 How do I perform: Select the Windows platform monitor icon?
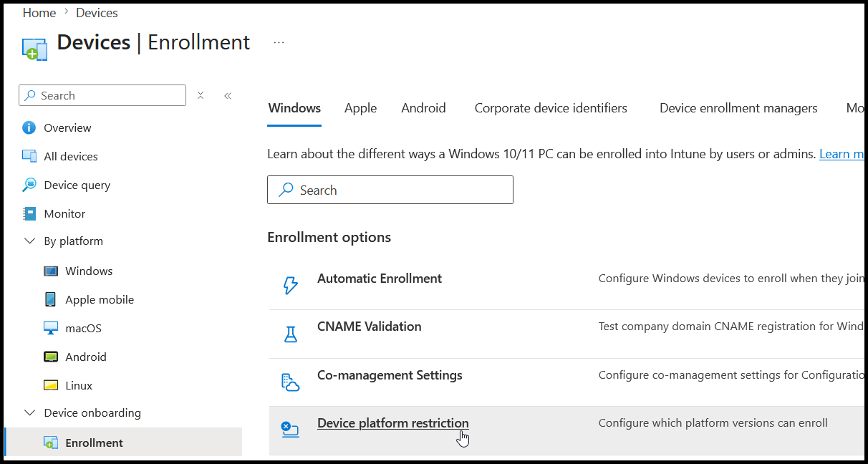[x=50, y=271]
